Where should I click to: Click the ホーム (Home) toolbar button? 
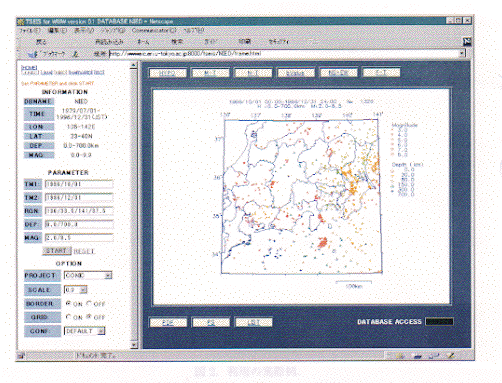tap(143, 42)
